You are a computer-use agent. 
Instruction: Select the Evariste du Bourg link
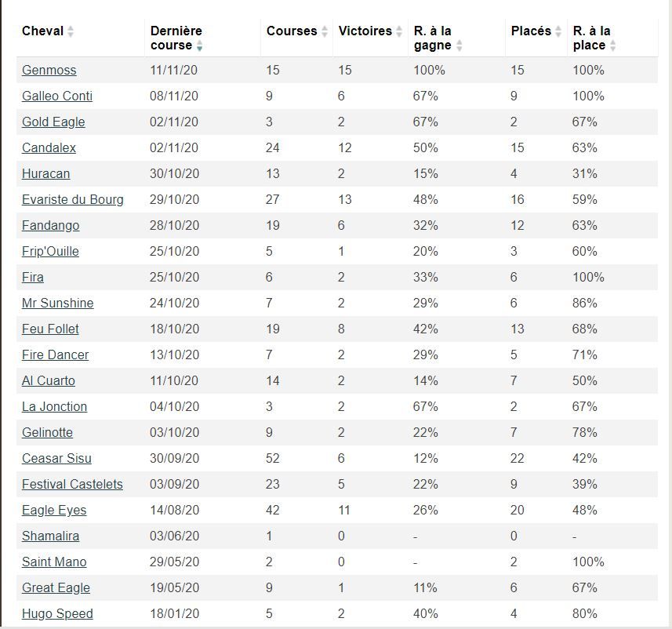click(72, 199)
